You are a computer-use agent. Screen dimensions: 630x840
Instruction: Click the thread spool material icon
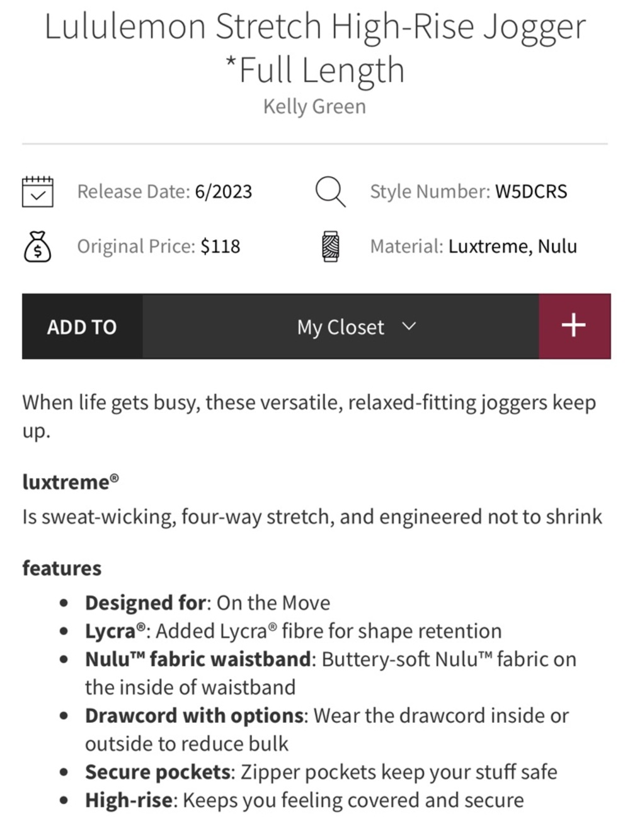[330, 246]
